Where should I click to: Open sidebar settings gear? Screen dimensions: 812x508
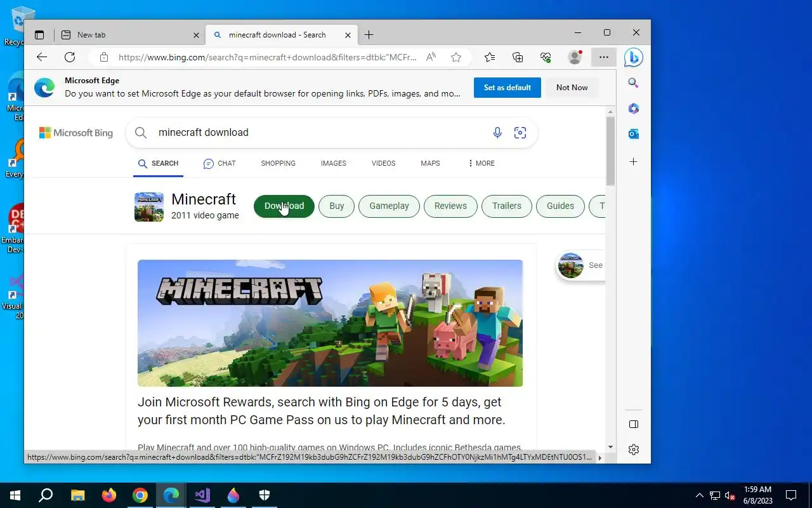tap(633, 450)
